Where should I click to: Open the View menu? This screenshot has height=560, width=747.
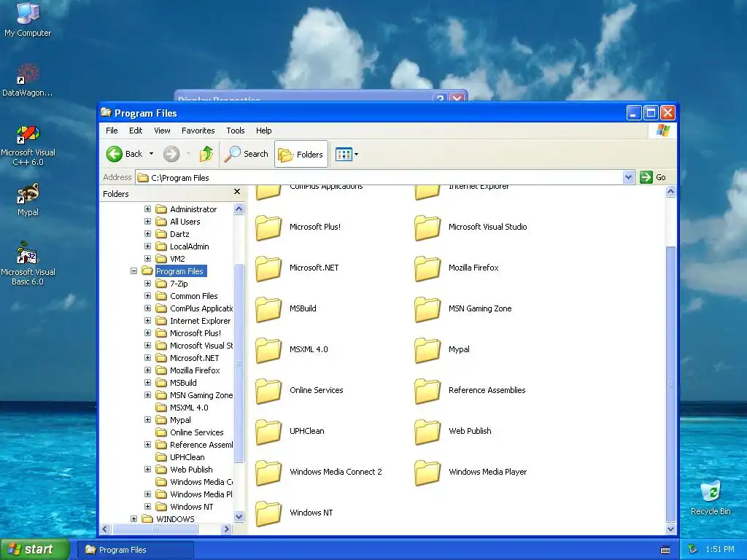point(162,131)
